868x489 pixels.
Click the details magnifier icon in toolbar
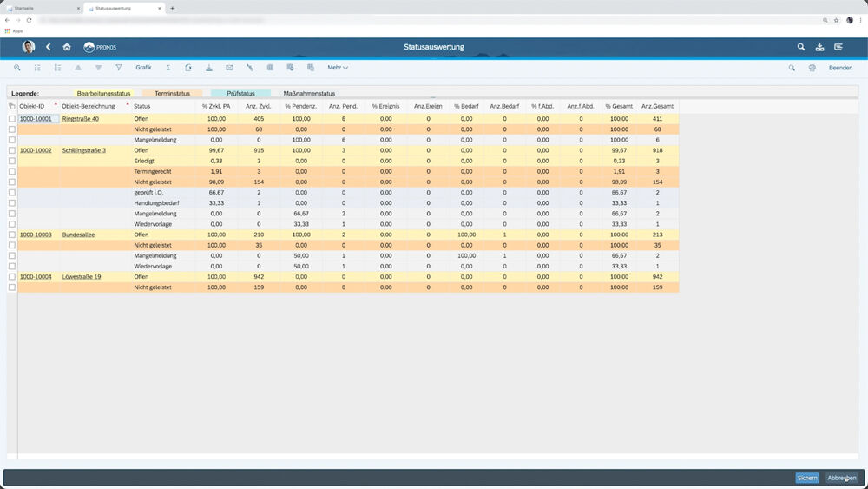coord(17,68)
